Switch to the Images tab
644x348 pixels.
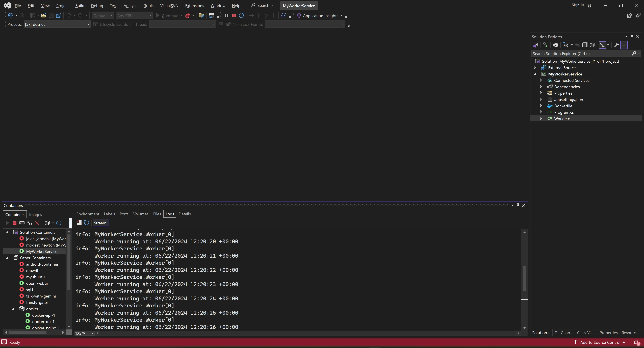click(36, 215)
